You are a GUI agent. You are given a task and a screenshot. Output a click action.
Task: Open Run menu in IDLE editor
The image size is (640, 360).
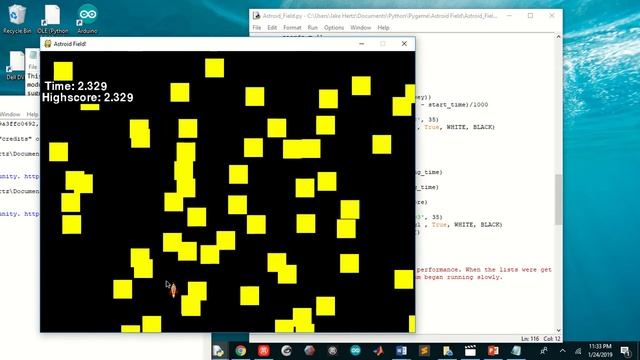pos(313,28)
